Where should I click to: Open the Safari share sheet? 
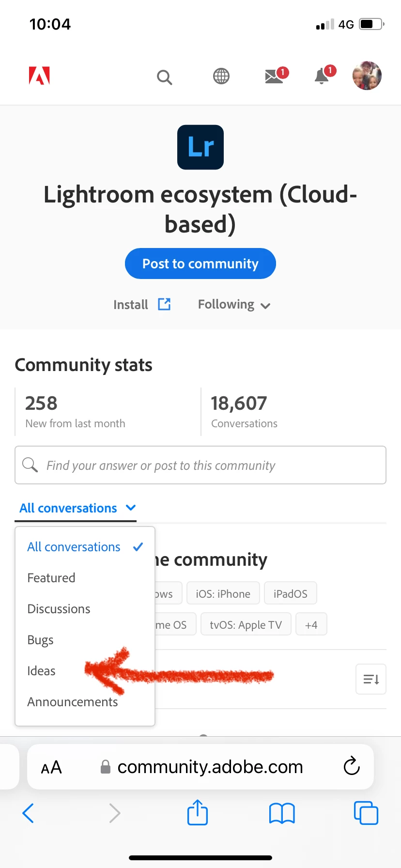[198, 812]
